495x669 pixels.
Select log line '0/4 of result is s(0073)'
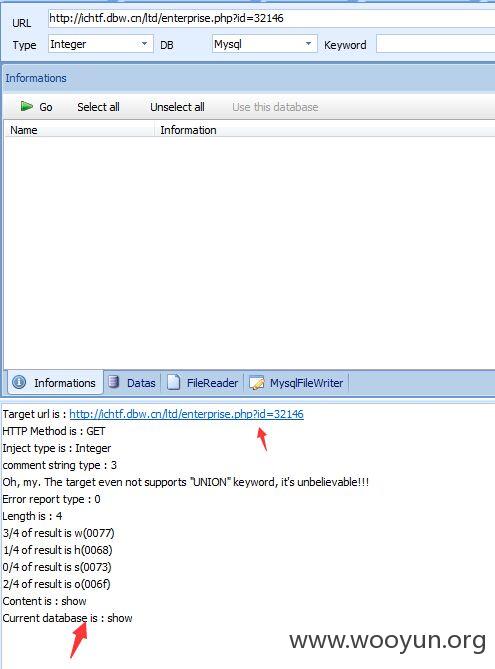57,567
